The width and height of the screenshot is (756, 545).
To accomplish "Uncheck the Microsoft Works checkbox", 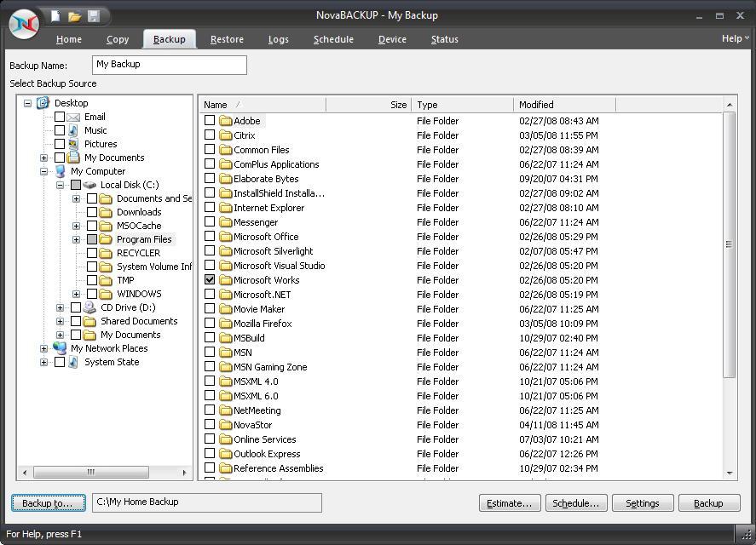I will 210,279.
